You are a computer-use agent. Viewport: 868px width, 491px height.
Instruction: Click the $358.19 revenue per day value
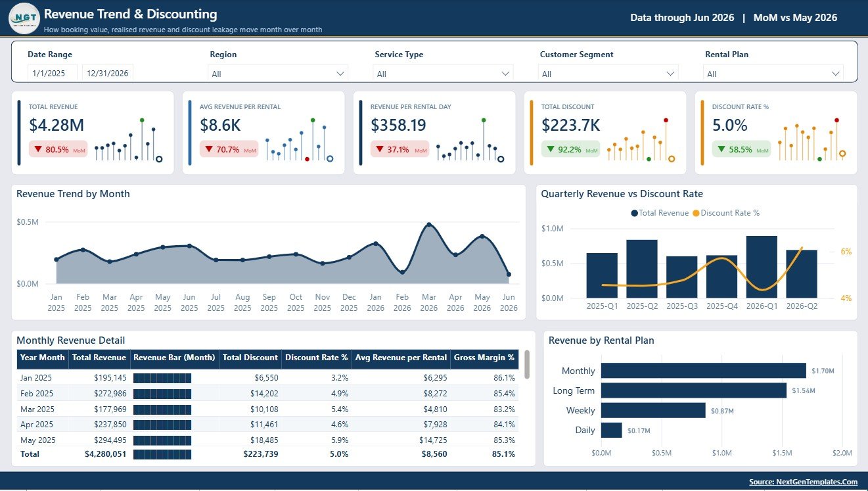[x=398, y=125]
